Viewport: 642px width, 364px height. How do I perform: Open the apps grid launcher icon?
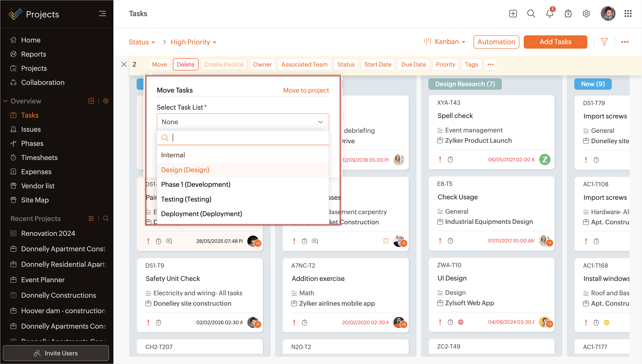point(628,14)
